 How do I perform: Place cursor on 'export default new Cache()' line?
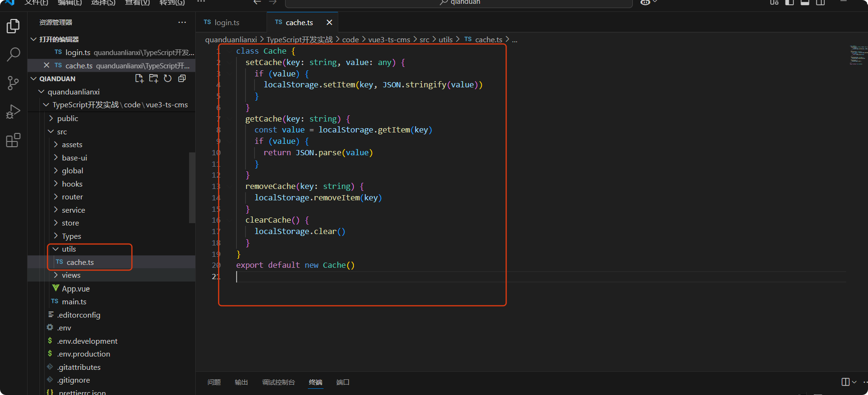pyautogui.click(x=296, y=265)
